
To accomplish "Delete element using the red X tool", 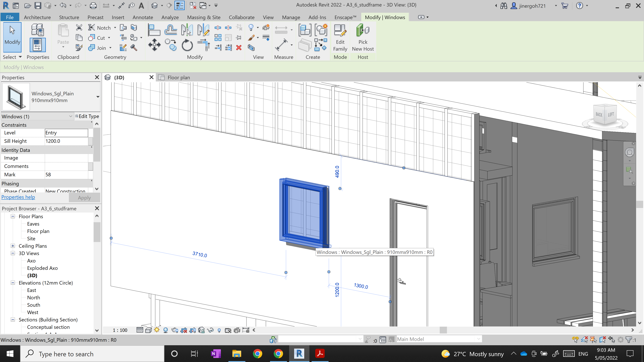I will pyautogui.click(x=239, y=47).
